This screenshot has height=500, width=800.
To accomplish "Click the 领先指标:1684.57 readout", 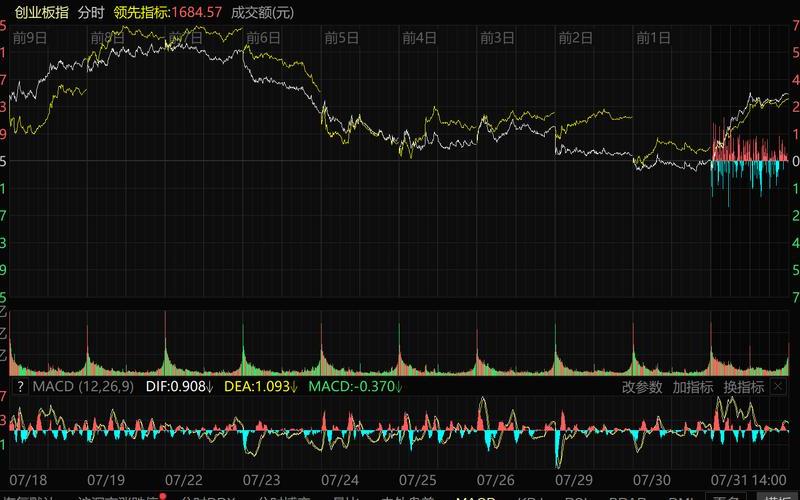I will (x=168, y=12).
